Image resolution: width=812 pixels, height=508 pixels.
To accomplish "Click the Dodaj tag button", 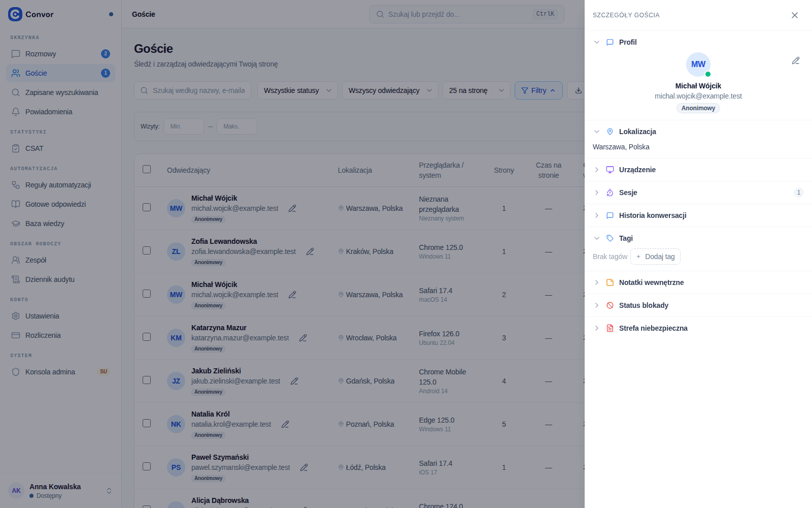I will coord(655,257).
